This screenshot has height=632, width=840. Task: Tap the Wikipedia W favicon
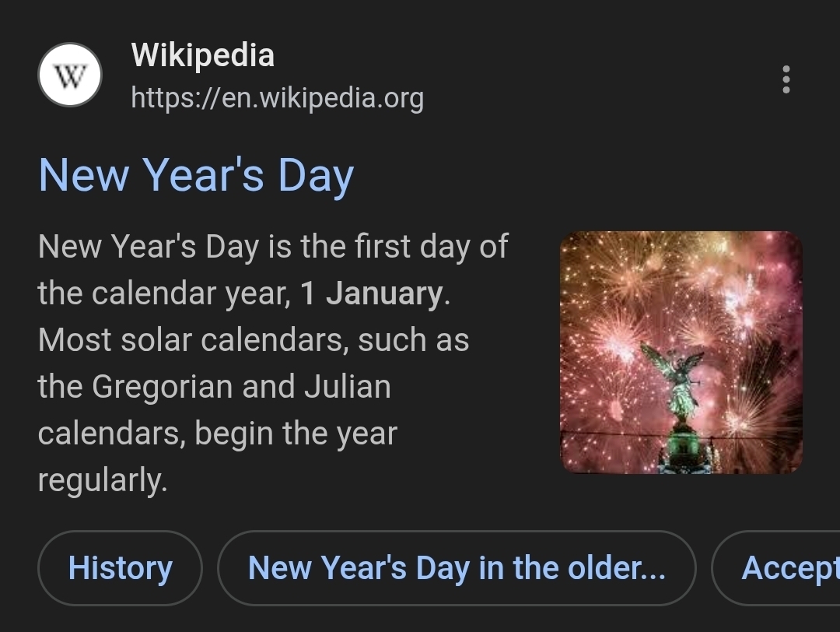tap(70, 75)
